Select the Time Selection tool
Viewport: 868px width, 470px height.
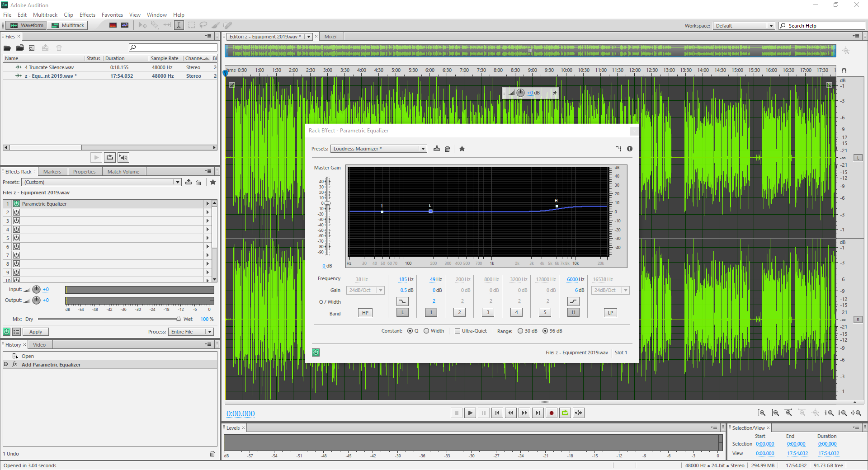coord(179,25)
